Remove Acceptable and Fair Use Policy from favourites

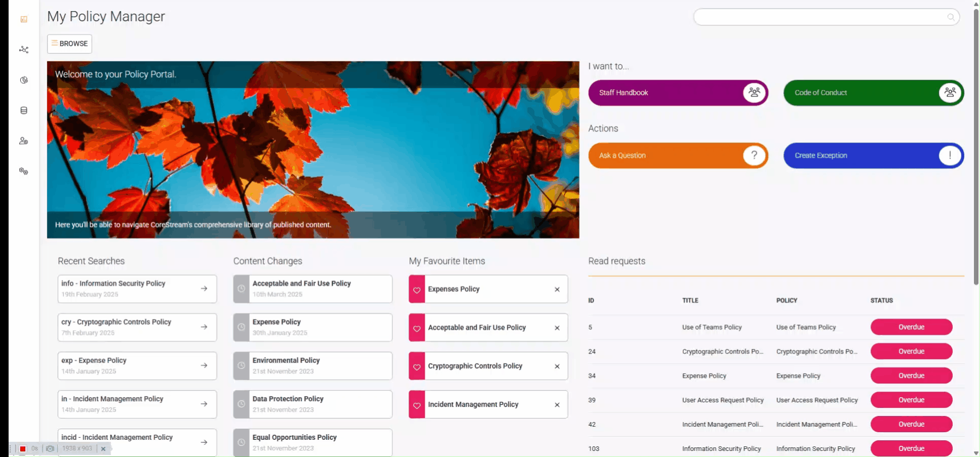pyautogui.click(x=557, y=327)
